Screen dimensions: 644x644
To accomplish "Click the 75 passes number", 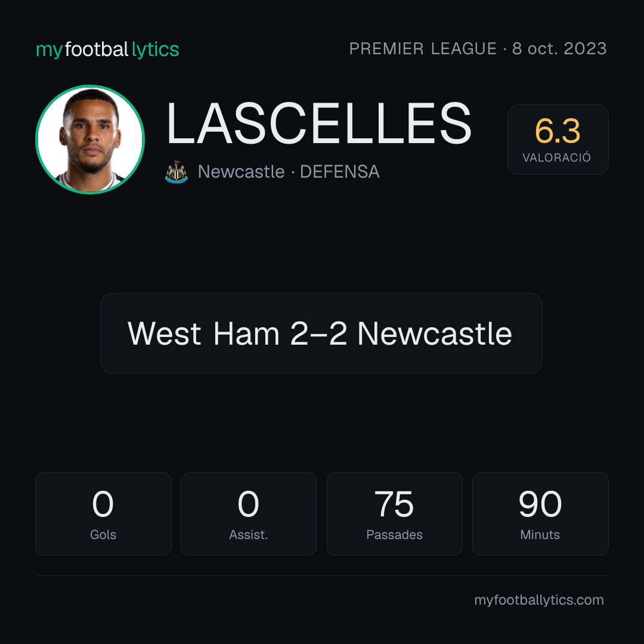I will [394, 504].
